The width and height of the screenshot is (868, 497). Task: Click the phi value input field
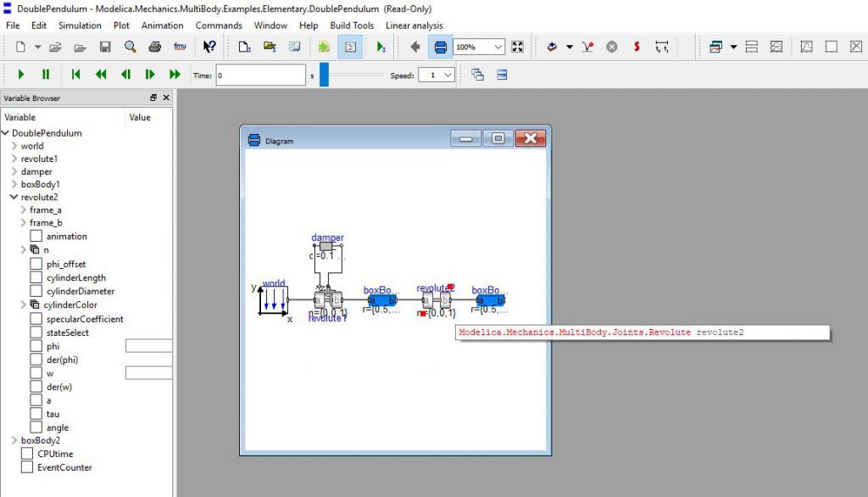[149, 346]
